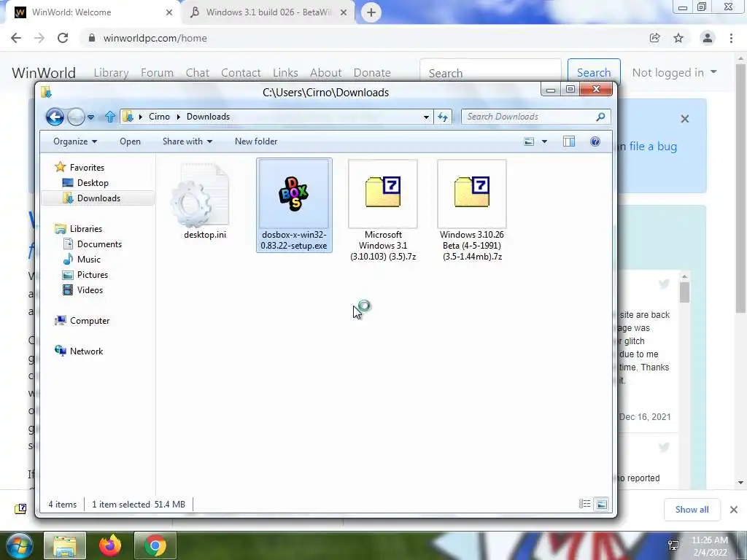Screen dimensions: 747x560
Task: Expand the change view options arrow
Action: coord(544,141)
